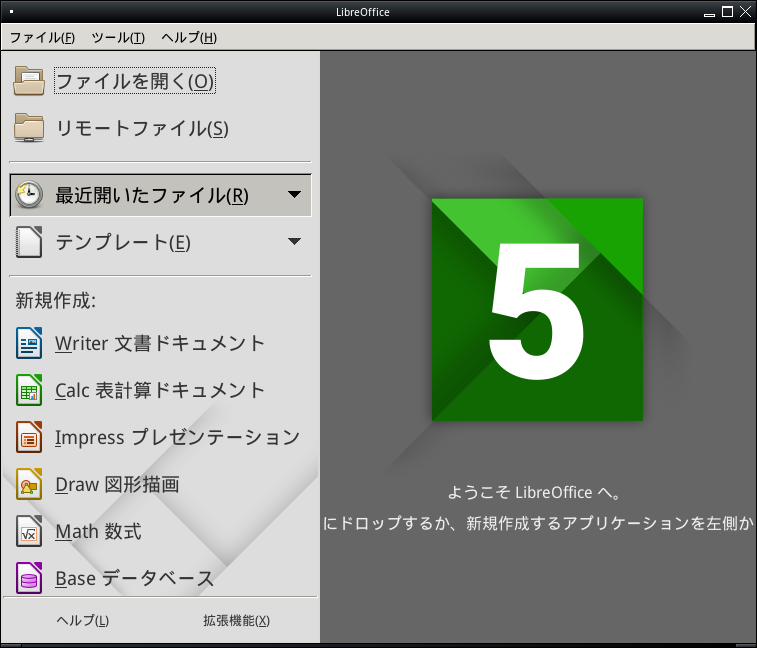Open the ファイル(F) menu
757x648 pixels.
(x=42, y=37)
